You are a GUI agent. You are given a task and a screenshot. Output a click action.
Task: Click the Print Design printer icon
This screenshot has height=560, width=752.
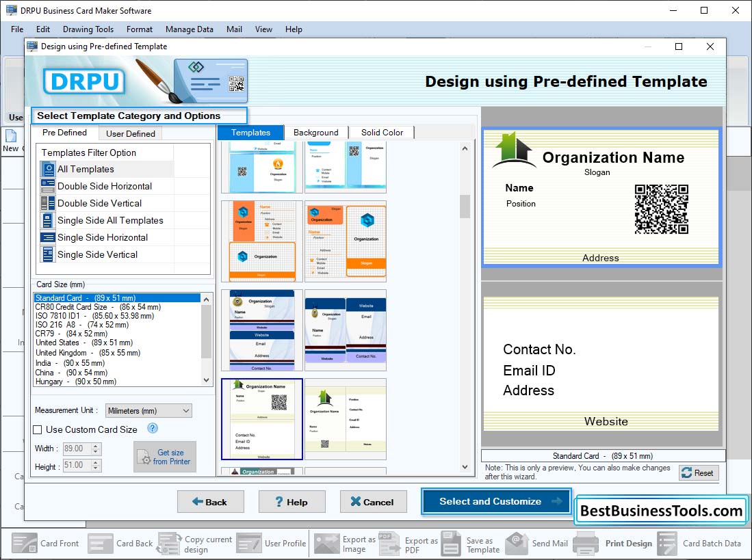[x=586, y=544]
